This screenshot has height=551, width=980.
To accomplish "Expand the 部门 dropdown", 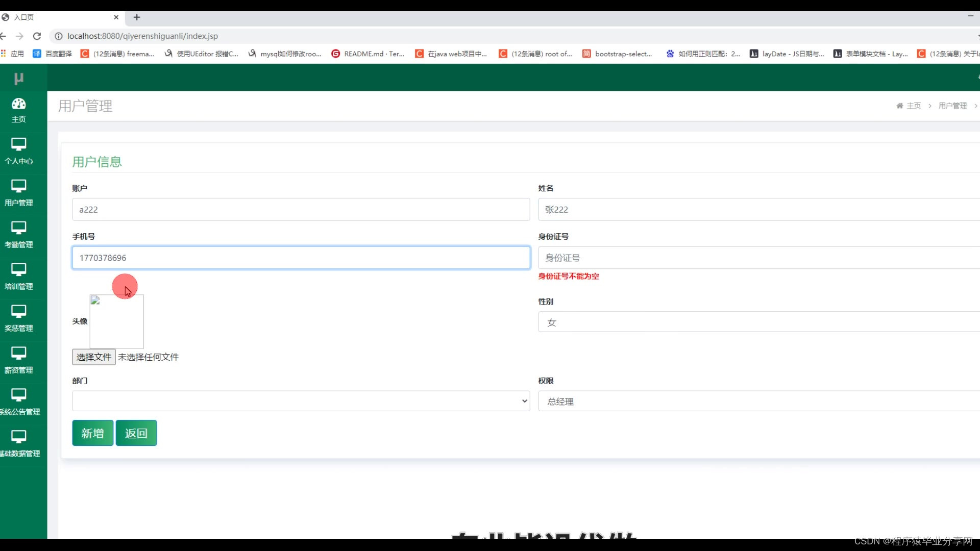I will tap(301, 401).
